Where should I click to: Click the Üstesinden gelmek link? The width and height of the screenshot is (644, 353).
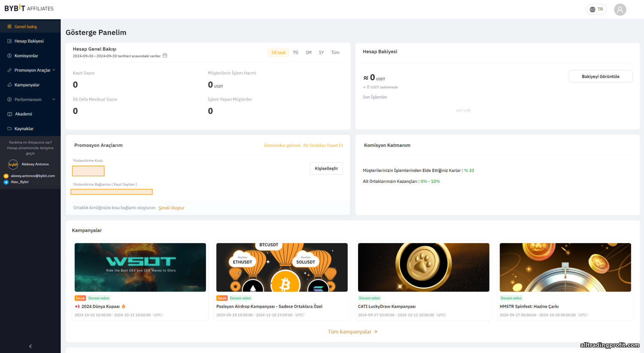[282, 146]
